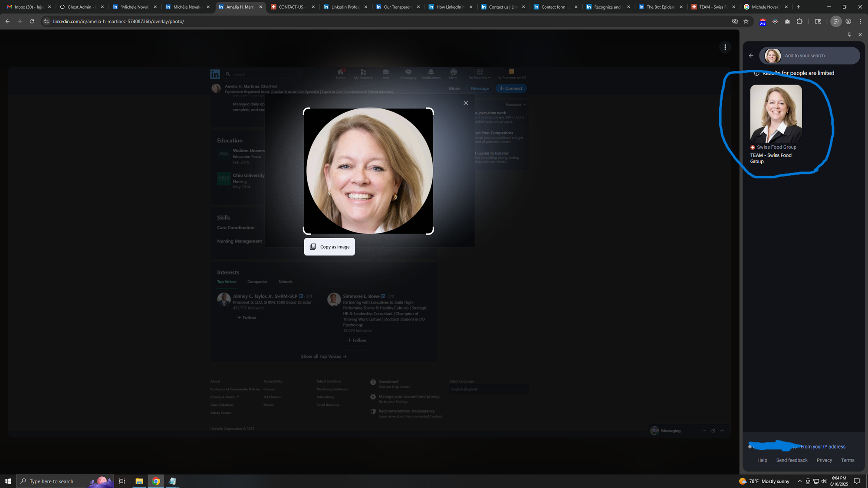This screenshot has height=488, width=868.
Task: Close the LinkedIn photo overlay
Action: point(466,103)
